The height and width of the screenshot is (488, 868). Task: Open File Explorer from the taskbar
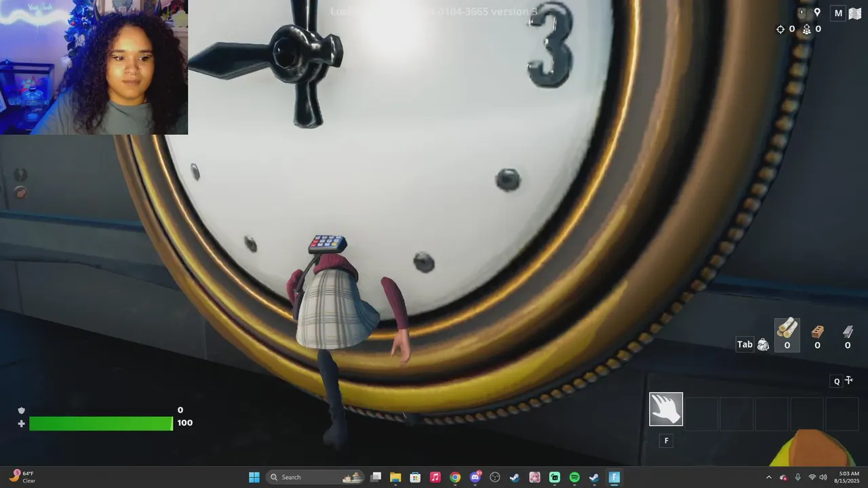click(395, 477)
